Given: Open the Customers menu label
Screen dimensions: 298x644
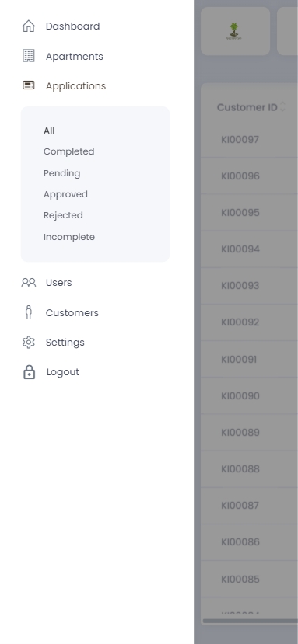Looking at the screenshot, I should [72, 313].
